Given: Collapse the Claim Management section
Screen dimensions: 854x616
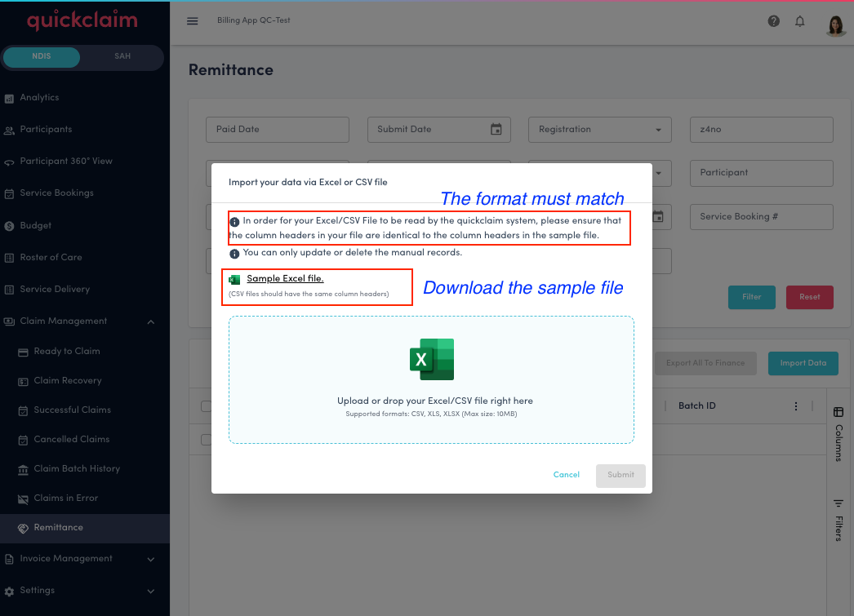Looking at the screenshot, I should click(x=149, y=321).
